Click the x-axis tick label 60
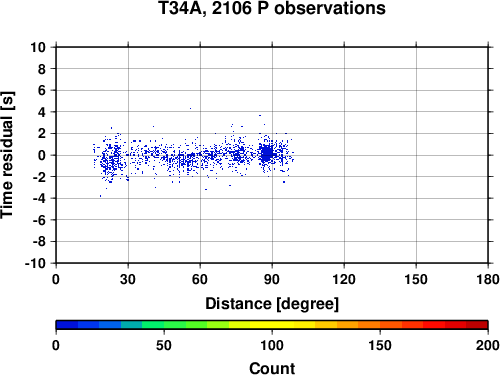 (200, 279)
